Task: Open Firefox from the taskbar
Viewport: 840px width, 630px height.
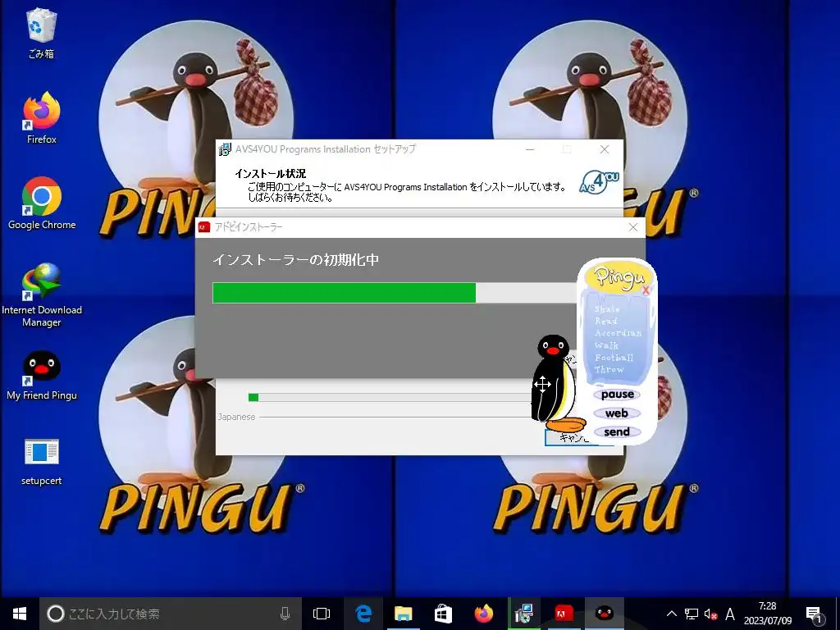Action: (x=483, y=614)
